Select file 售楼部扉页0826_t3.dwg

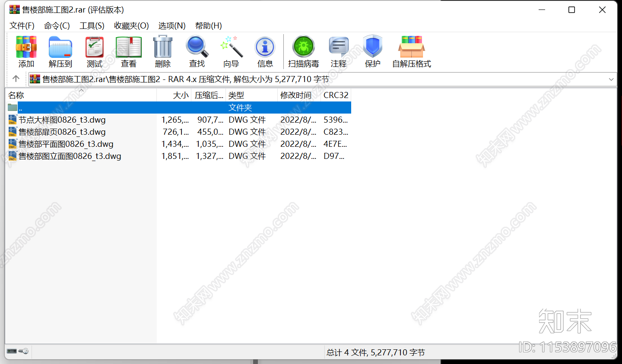pyautogui.click(x=62, y=132)
